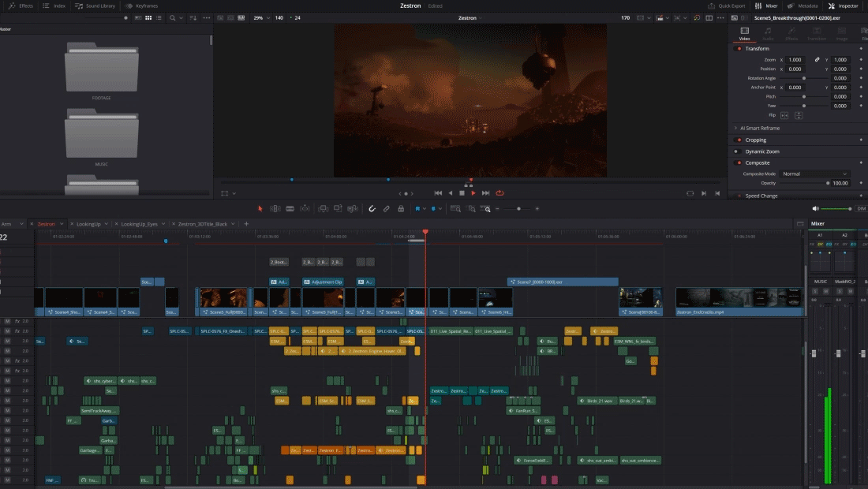Image resolution: width=868 pixels, height=489 pixels.
Task: Click the Detail Zoom icon
Action: (471, 208)
